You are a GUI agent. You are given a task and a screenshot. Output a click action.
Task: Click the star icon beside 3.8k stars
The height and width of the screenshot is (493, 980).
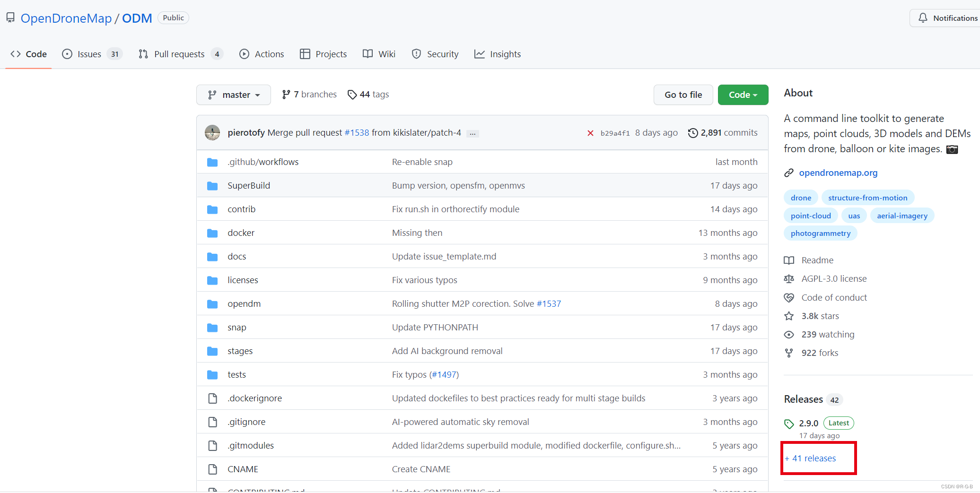(789, 316)
